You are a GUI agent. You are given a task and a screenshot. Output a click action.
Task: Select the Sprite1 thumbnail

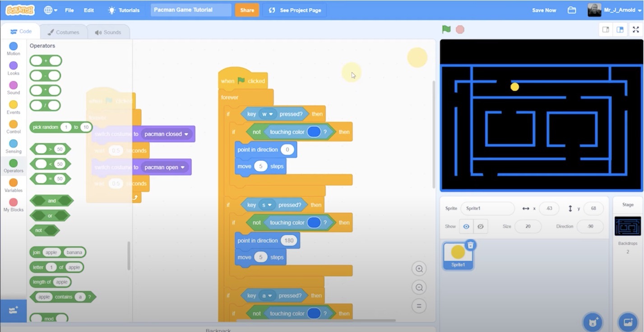[458, 256]
